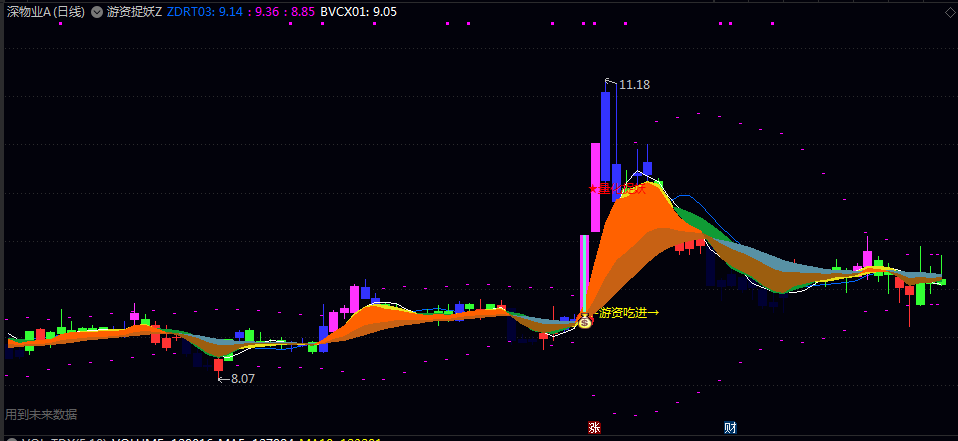Expand the VOL-TDX volume indicator dropdown circle
958x441 pixels.
pos(10,440)
